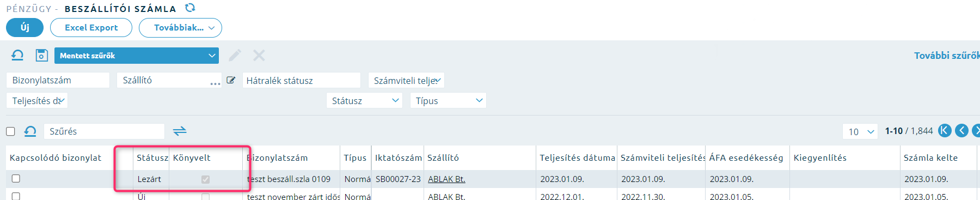980x200 pixels.
Task: Jump to first page of results
Action: [x=945, y=131]
